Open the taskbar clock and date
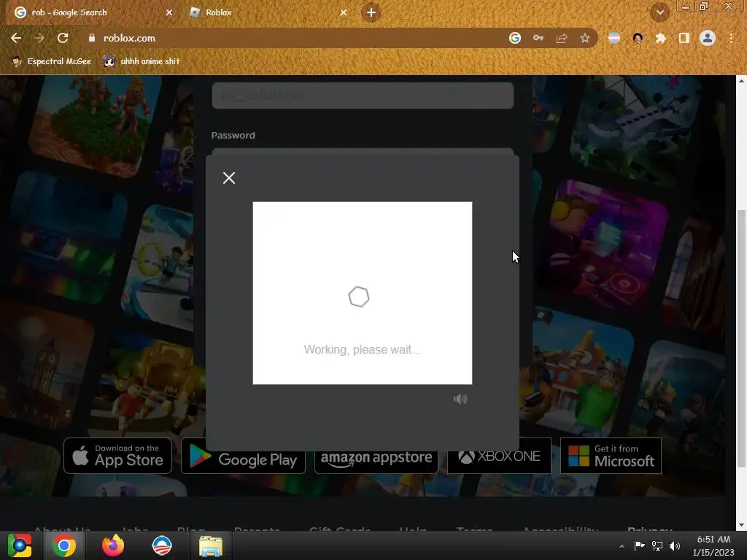The image size is (747, 560). [x=713, y=545]
